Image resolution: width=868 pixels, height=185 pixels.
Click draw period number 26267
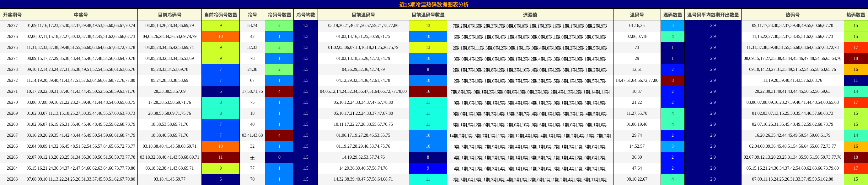click(x=12, y=135)
